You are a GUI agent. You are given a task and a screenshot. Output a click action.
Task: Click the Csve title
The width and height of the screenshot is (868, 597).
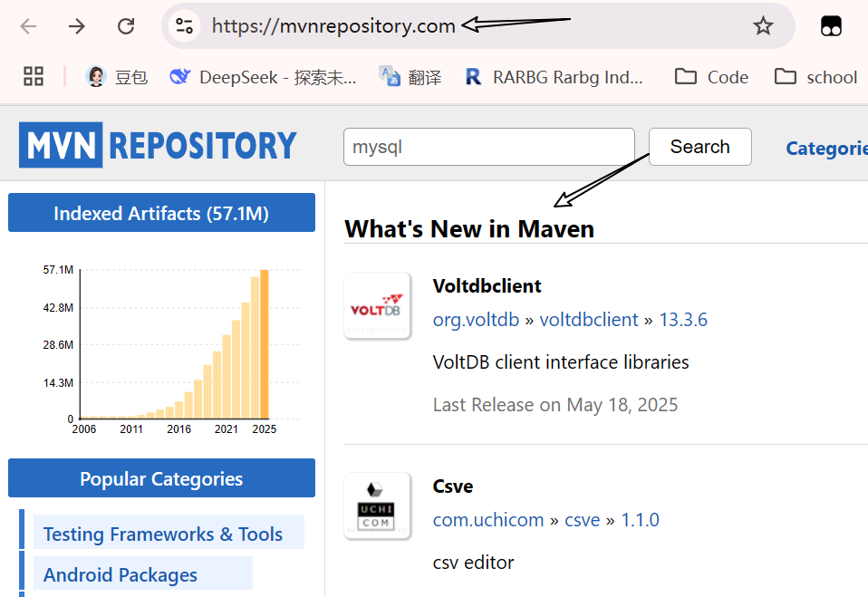click(x=453, y=486)
